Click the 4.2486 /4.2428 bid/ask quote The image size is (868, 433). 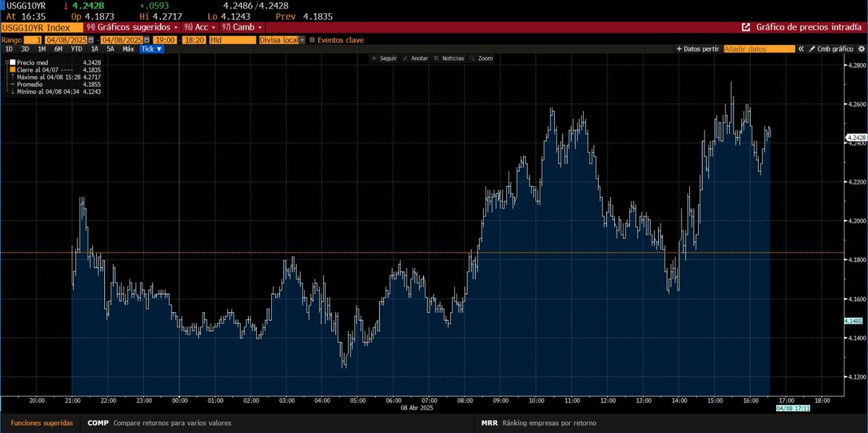coord(255,5)
